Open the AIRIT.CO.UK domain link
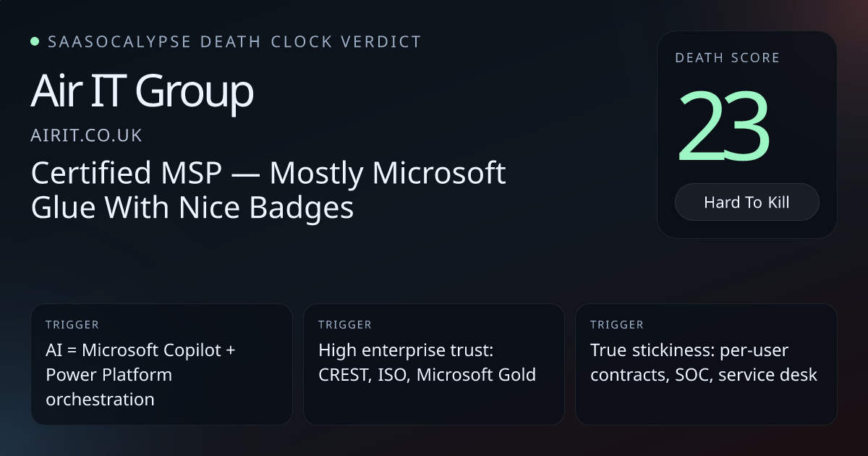Image resolution: width=868 pixels, height=456 pixels. 86,135
